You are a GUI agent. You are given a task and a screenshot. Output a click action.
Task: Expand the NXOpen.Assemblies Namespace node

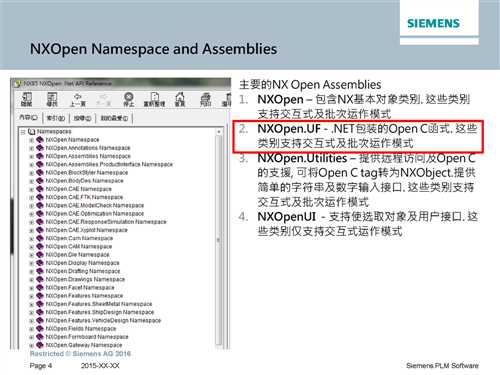click(31, 157)
